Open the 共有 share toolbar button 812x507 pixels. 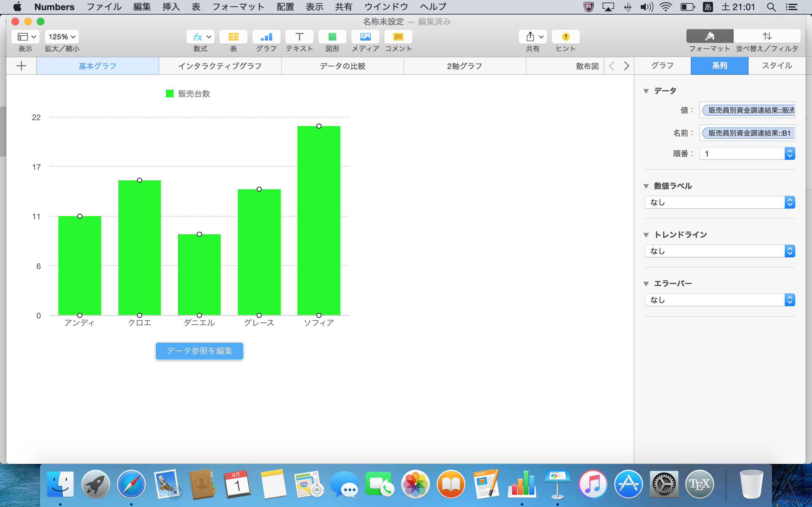tap(533, 36)
